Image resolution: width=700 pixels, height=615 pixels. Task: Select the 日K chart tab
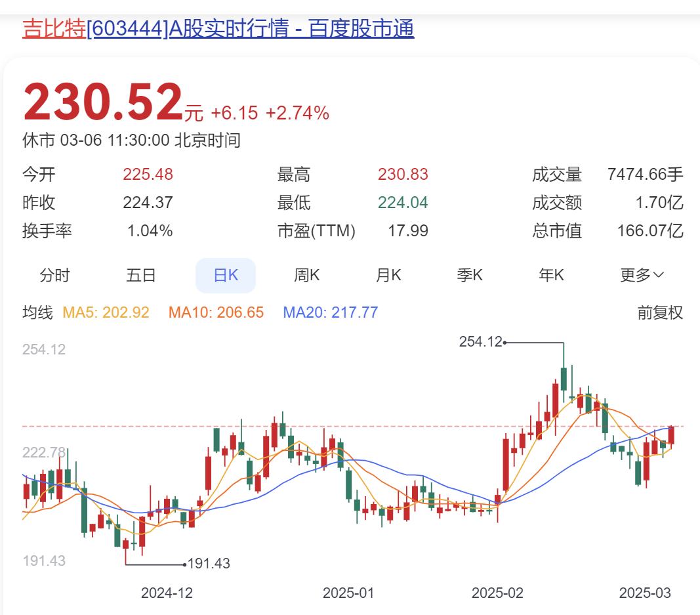(x=226, y=275)
